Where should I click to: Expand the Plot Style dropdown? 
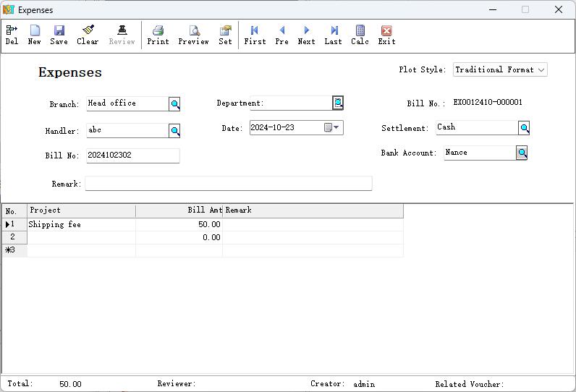pyautogui.click(x=541, y=70)
